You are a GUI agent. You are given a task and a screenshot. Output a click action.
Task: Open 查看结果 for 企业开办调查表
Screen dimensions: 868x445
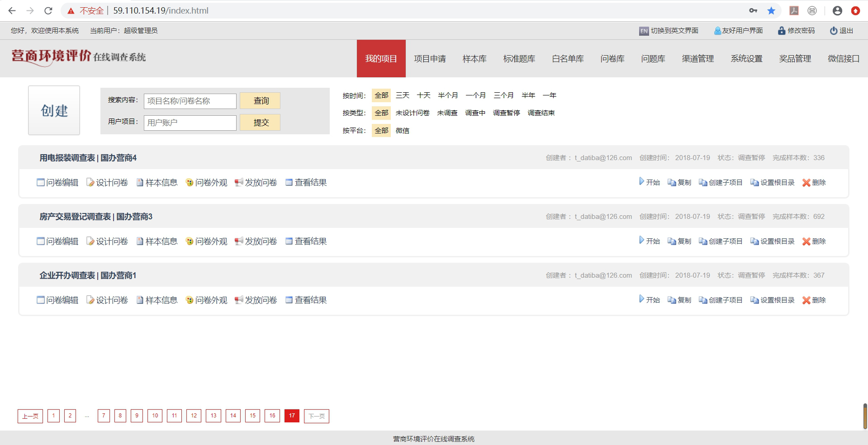click(x=306, y=300)
